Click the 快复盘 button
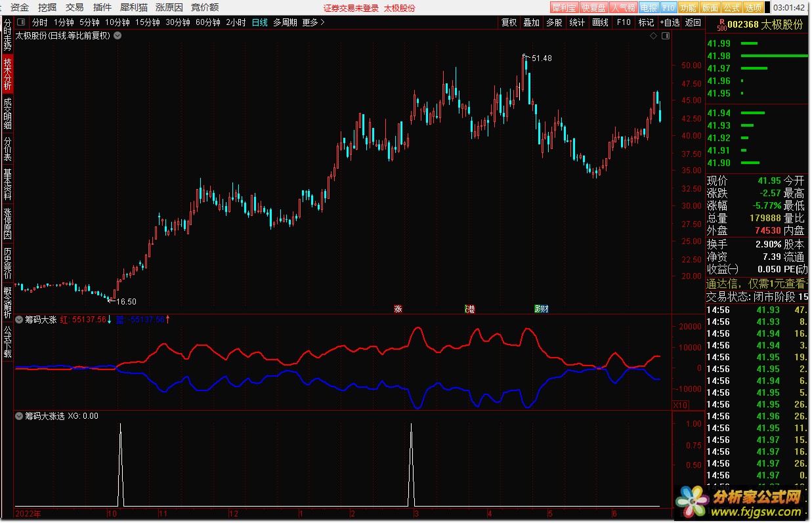This screenshot has width=812, height=523. (593, 8)
